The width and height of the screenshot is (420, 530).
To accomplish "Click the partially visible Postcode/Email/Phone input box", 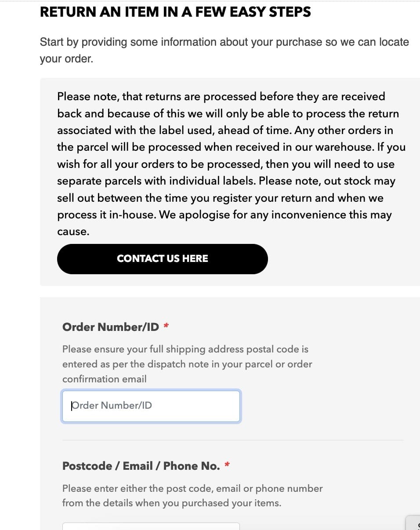I will pos(151,526).
